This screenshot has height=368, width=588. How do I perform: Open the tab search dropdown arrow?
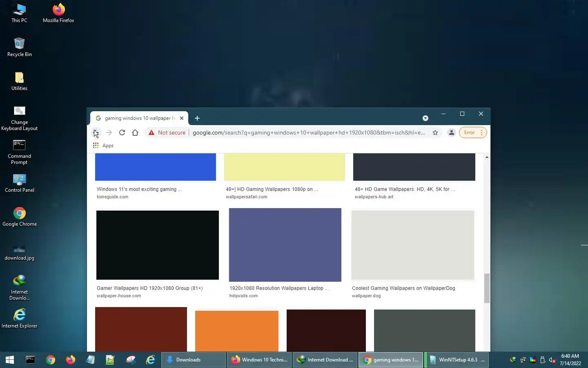click(425, 118)
